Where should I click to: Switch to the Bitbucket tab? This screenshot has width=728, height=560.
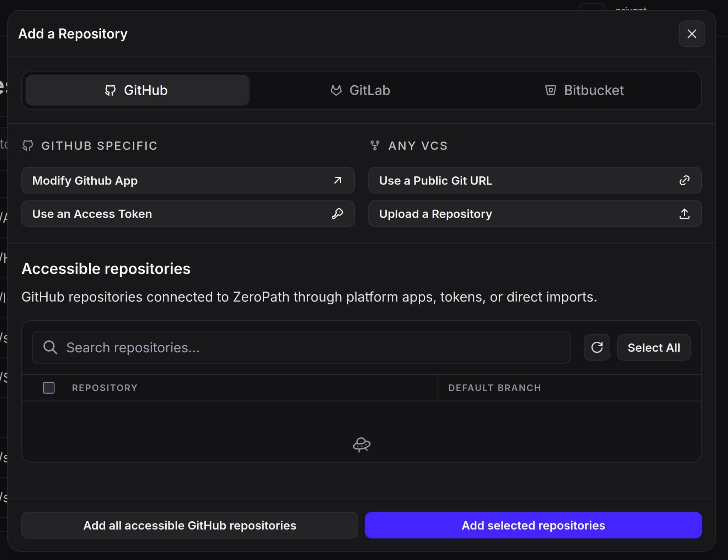(585, 90)
